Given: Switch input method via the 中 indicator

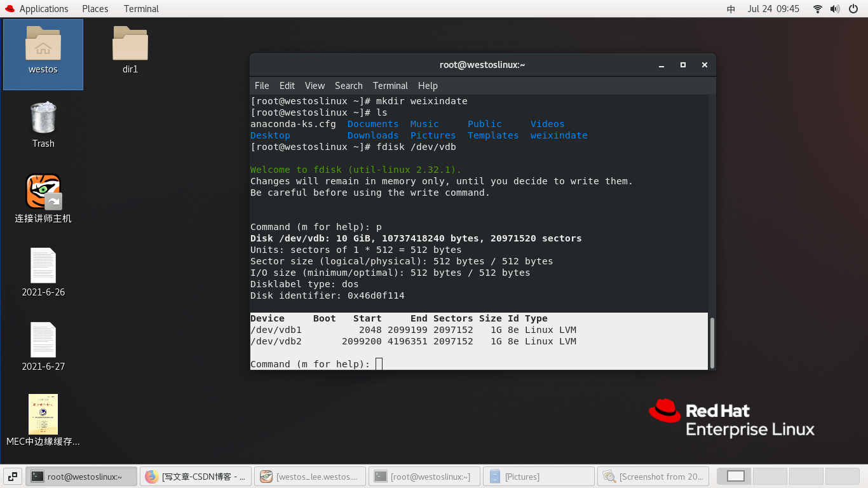Looking at the screenshot, I should pos(731,8).
